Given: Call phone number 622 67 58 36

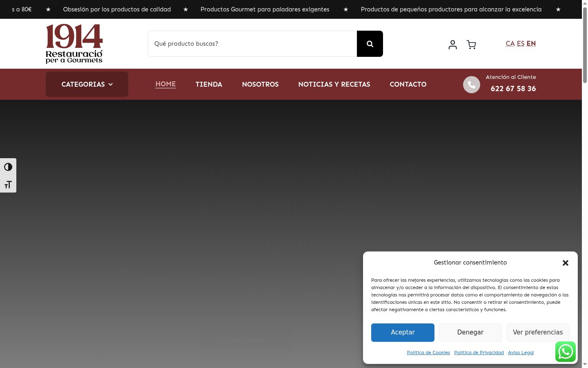Looking at the screenshot, I should click(x=513, y=88).
